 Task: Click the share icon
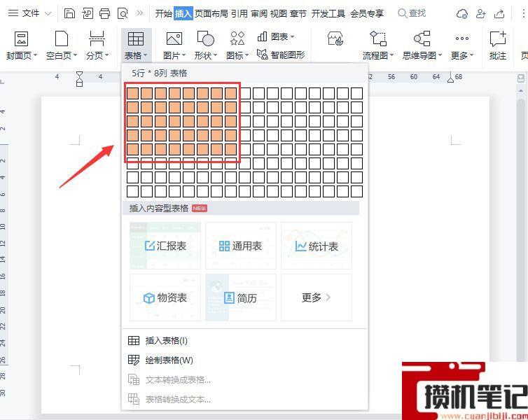[x=499, y=14]
